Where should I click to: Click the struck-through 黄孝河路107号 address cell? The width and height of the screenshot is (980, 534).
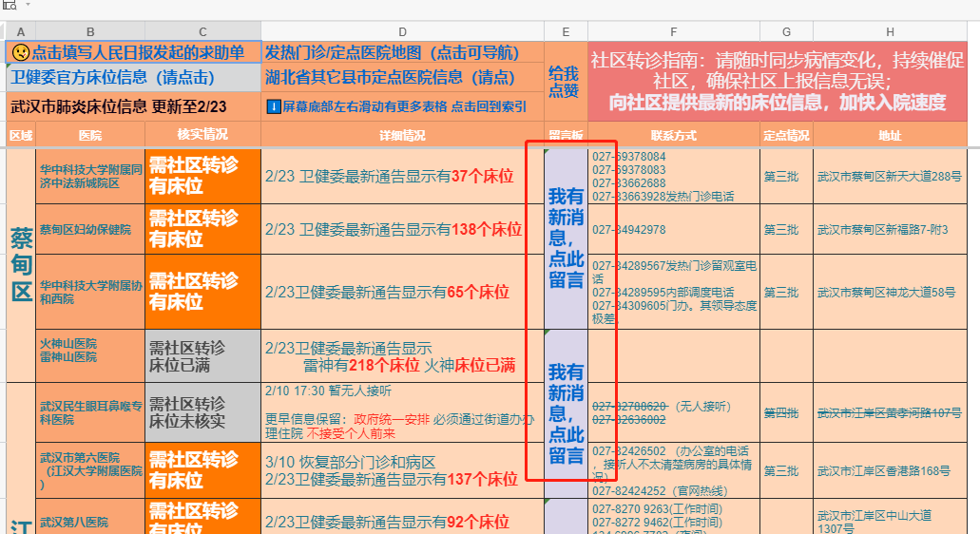coord(890,412)
